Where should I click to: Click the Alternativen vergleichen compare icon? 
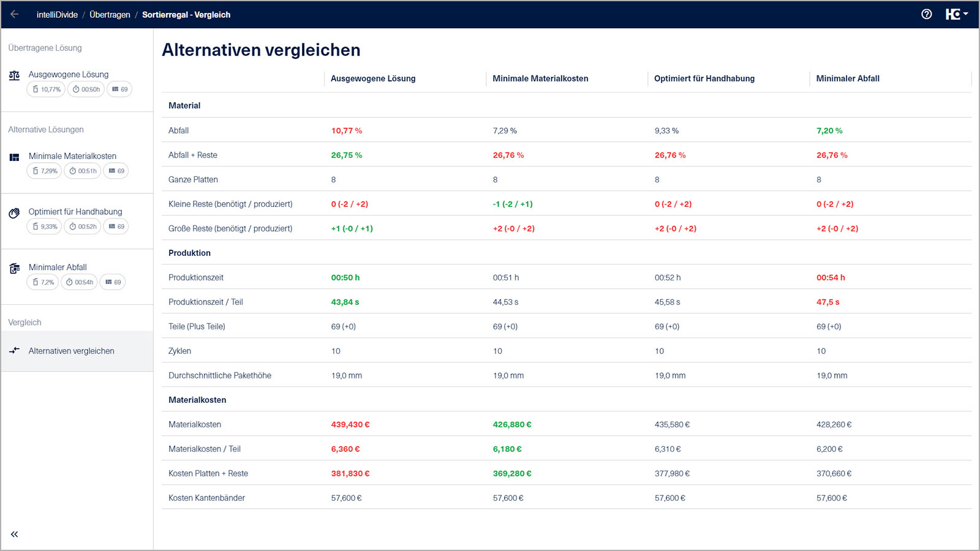click(x=14, y=351)
